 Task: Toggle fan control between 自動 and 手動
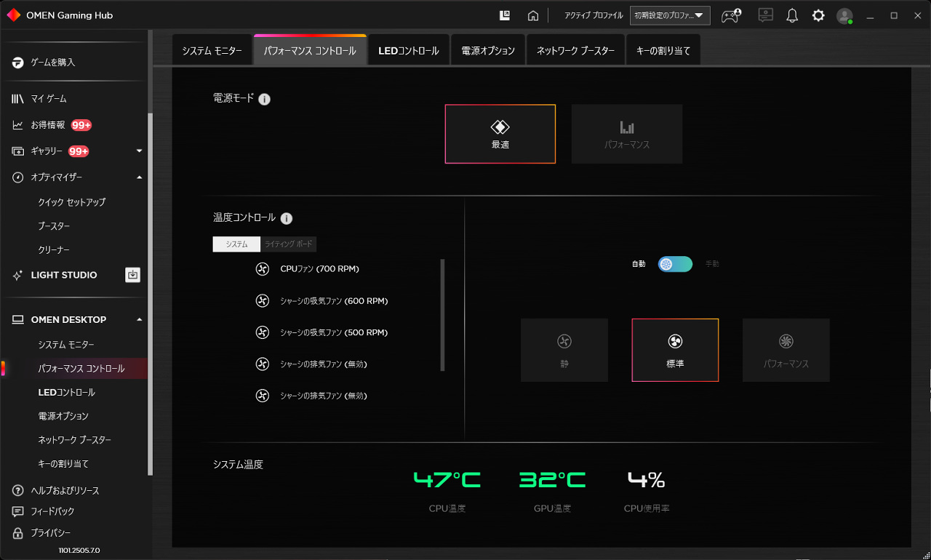coord(675,264)
